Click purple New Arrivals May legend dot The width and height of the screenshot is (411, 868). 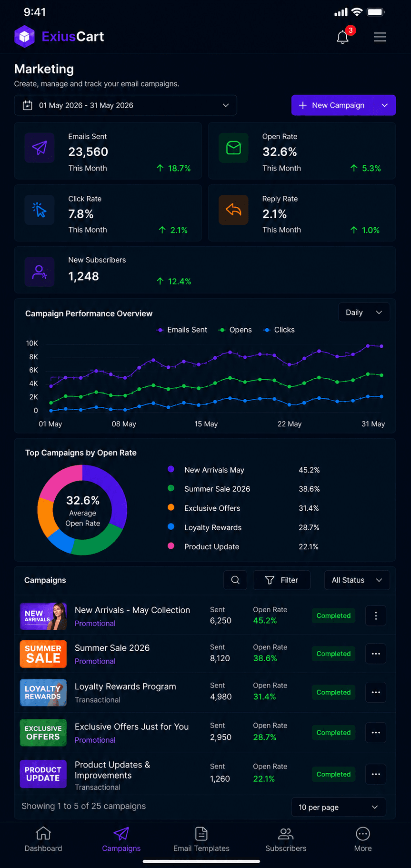(171, 469)
